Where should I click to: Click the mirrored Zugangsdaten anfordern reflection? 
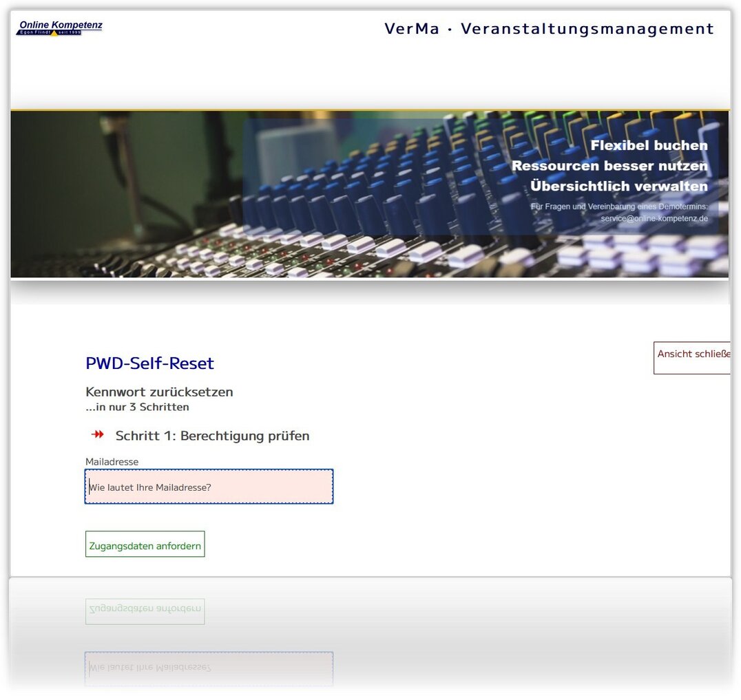click(145, 611)
